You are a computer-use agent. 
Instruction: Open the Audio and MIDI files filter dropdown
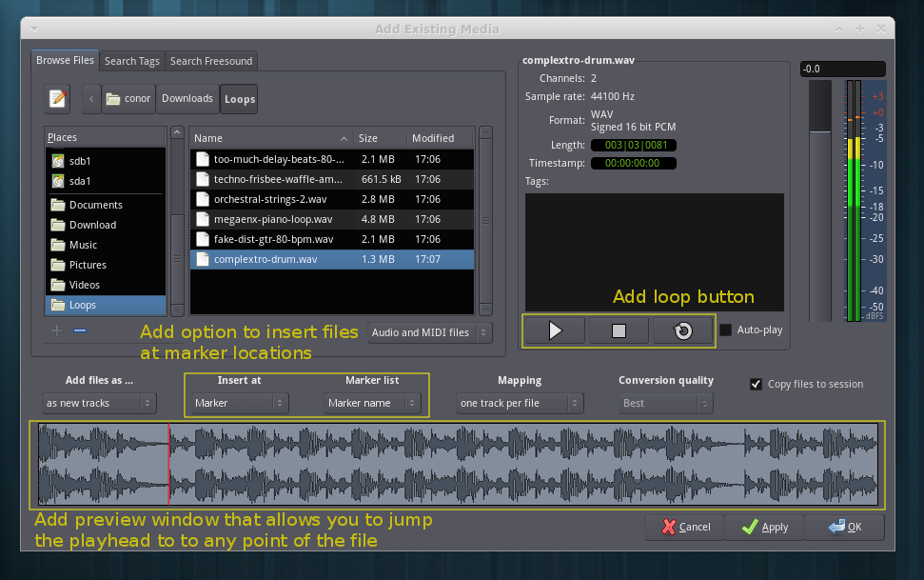click(430, 332)
